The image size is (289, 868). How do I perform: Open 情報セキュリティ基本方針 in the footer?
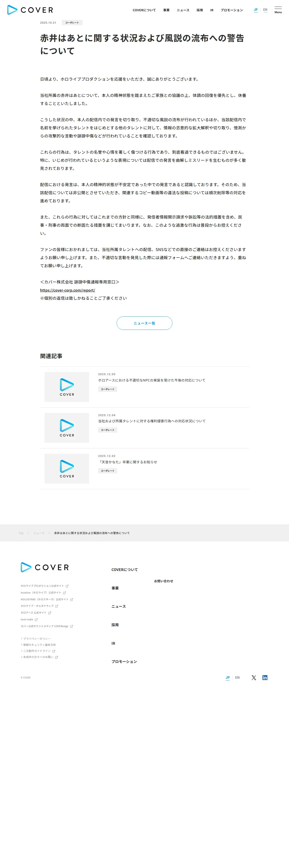(39, 645)
